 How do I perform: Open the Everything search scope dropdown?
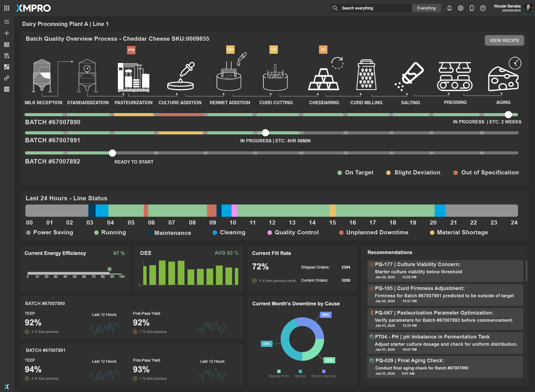point(426,8)
